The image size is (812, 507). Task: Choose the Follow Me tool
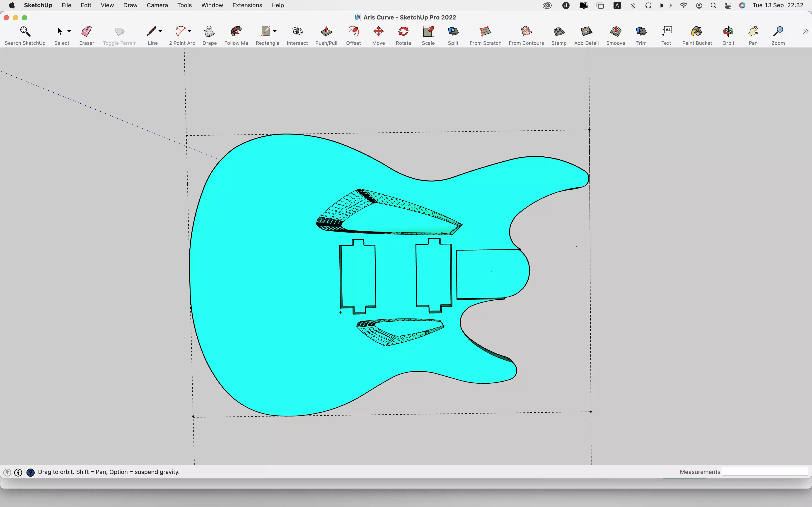pyautogui.click(x=236, y=32)
